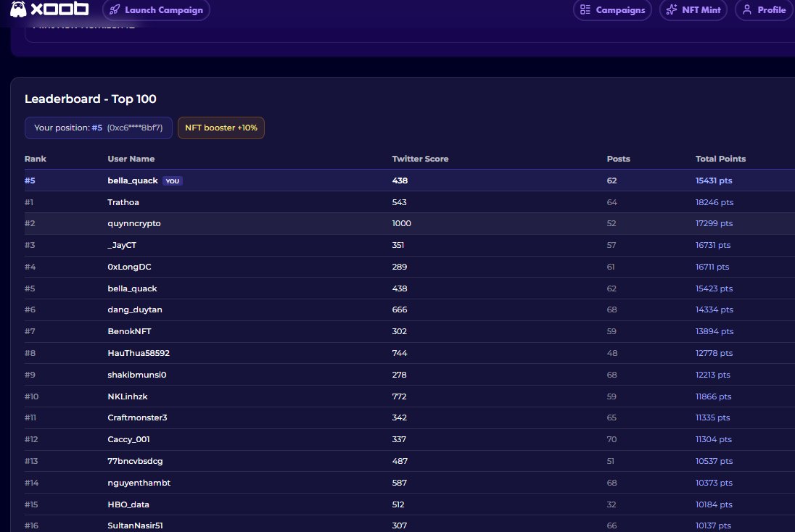This screenshot has width=795, height=532.
Task: Click the 15423 pts total points value
Action: (x=714, y=288)
